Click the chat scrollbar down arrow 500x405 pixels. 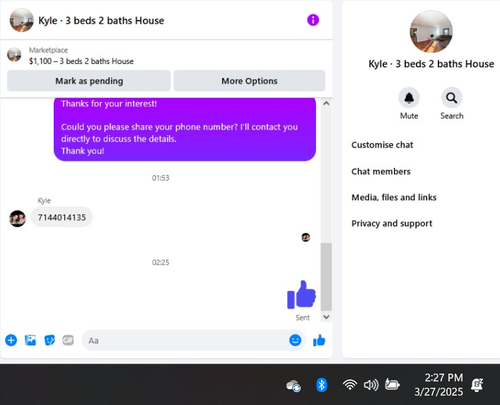click(326, 317)
